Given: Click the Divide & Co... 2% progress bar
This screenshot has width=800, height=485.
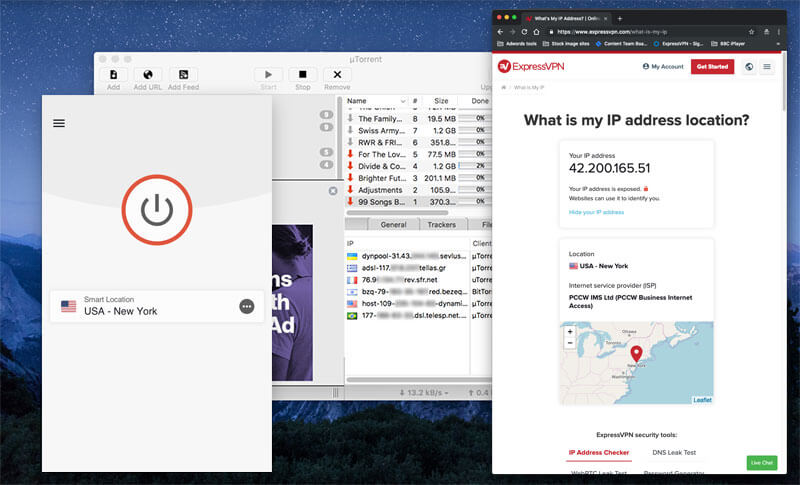Looking at the screenshot, I should 475,166.
